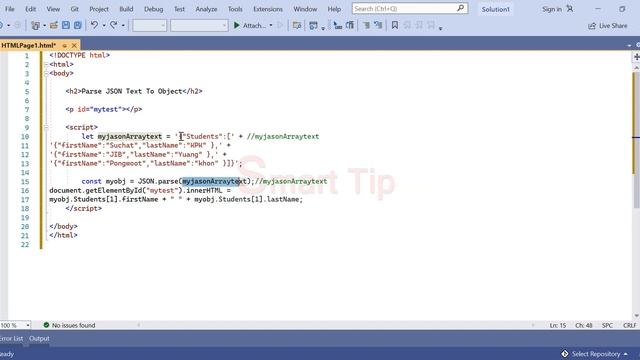The image size is (640, 360).
Task: Open the Window menu
Action: point(305,9)
